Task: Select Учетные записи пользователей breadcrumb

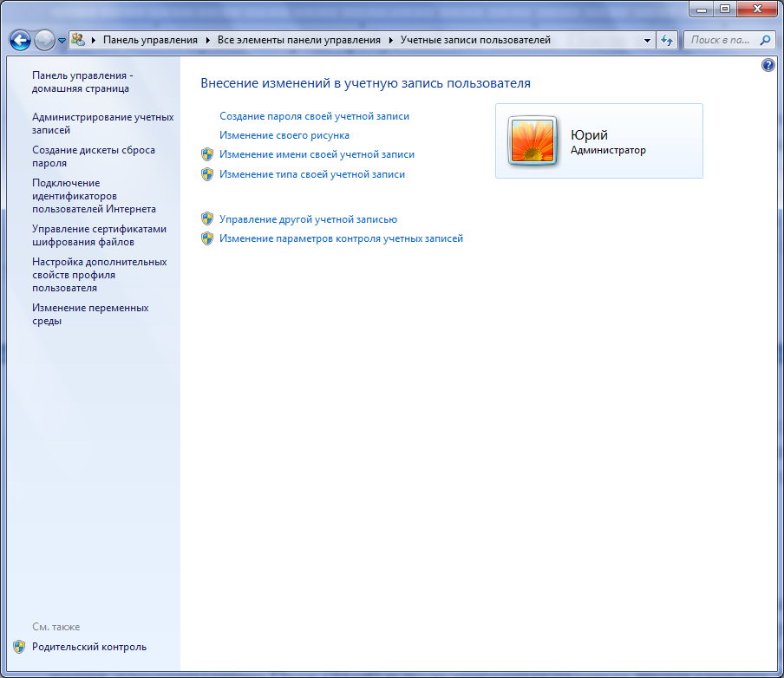Action: pos(475,40)
